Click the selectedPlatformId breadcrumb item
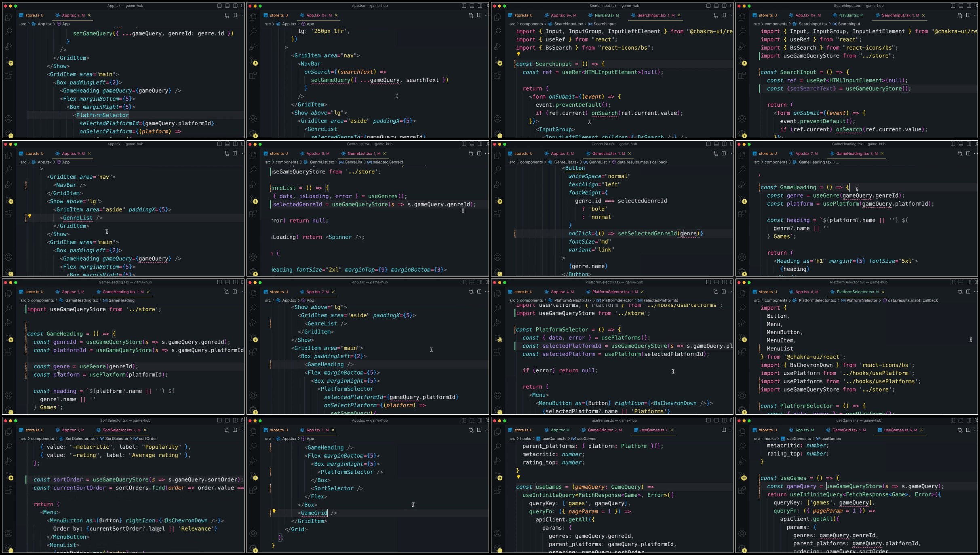 (660, 300)
